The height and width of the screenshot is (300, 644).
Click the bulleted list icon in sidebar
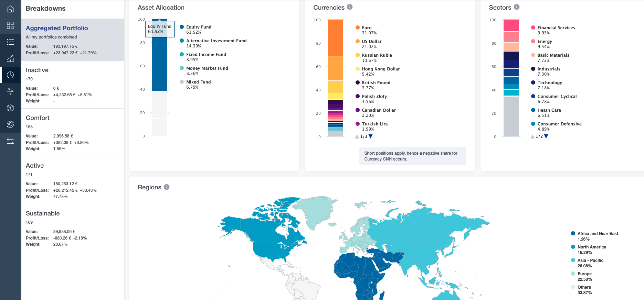[x=10, y=42]
